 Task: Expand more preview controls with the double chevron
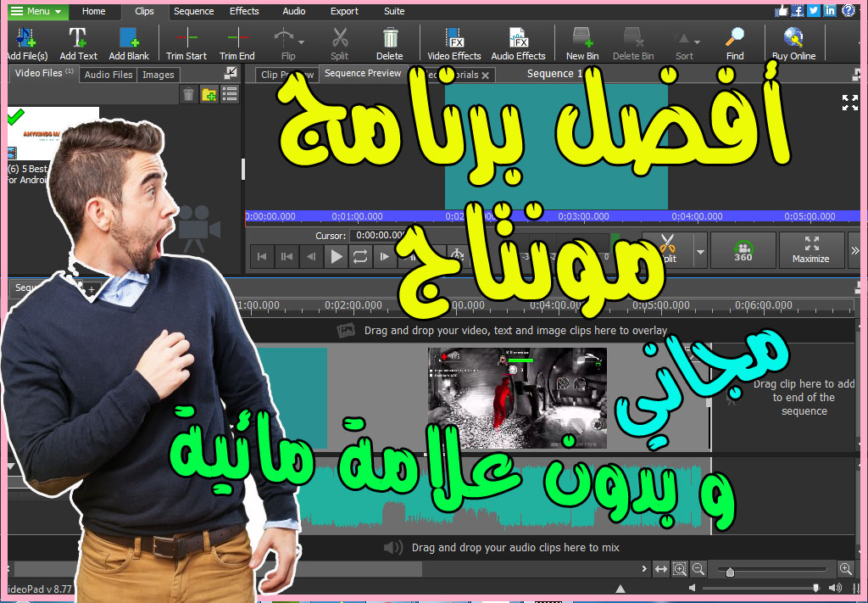point(854,251)
